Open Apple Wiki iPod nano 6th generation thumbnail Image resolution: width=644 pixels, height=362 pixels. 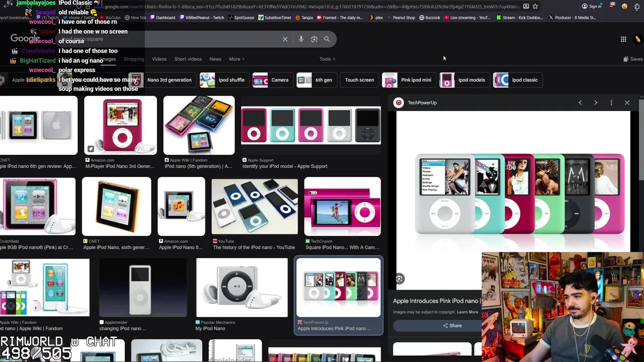(x=199, y=126)
